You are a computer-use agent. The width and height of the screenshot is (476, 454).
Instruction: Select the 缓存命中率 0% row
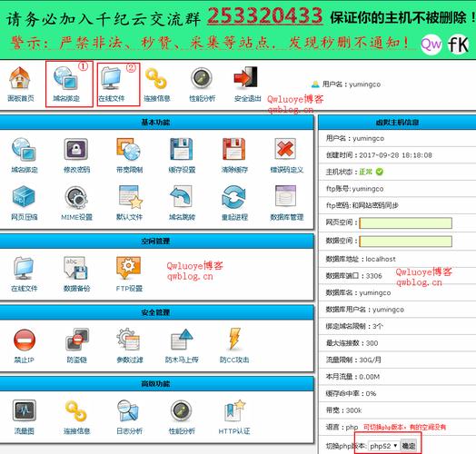[397, 393]
